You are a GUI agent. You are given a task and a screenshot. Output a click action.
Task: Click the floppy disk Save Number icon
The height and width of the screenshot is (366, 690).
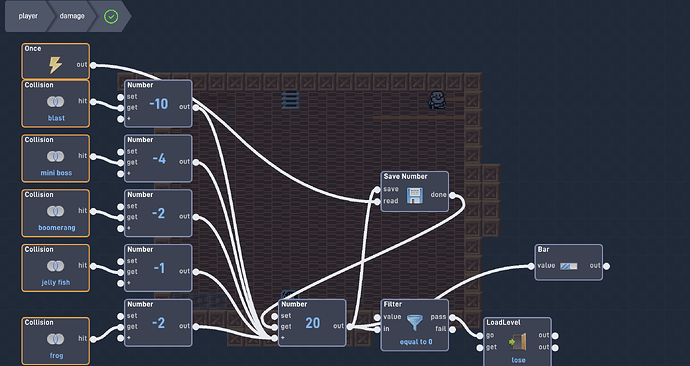coord(415,195)
